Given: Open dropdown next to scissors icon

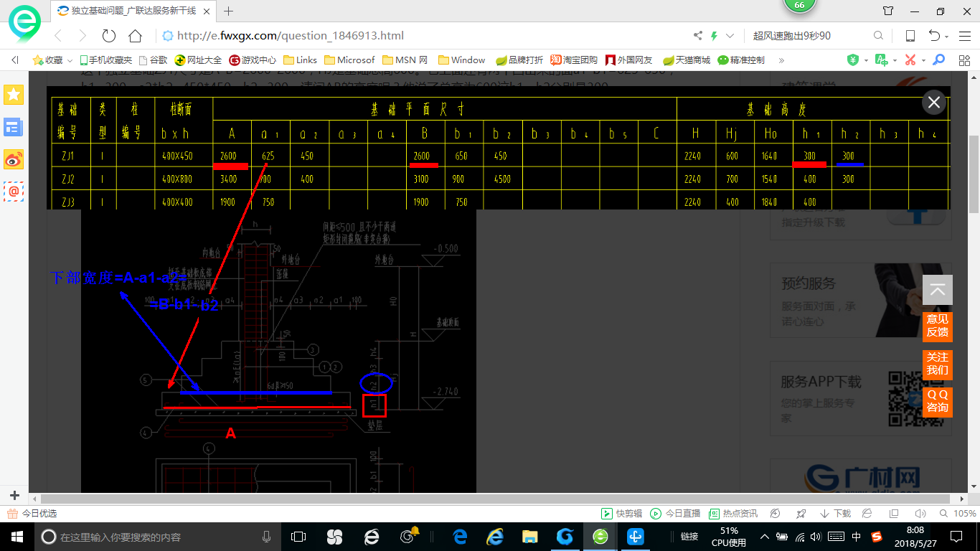Looking at the screenshot, I should (x=923, y=61).
